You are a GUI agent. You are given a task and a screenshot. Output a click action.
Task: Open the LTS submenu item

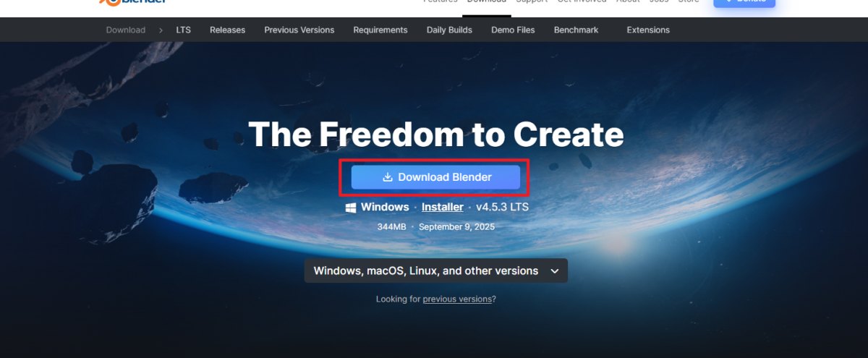tap(183, 30)
